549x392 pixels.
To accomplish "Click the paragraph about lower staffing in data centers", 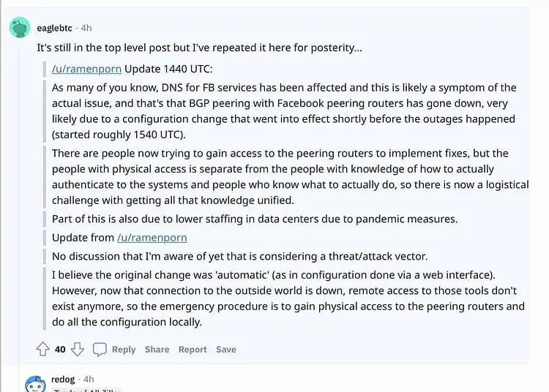I will [255, 219].
